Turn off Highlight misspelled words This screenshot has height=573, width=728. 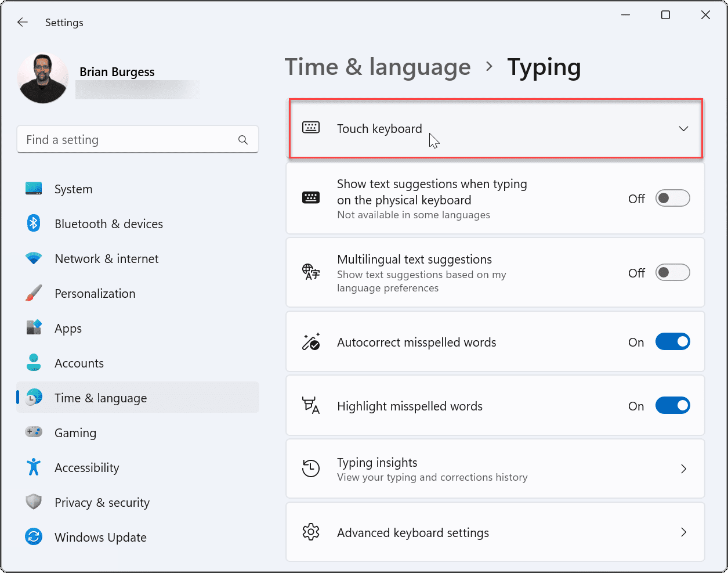point(672,405)
